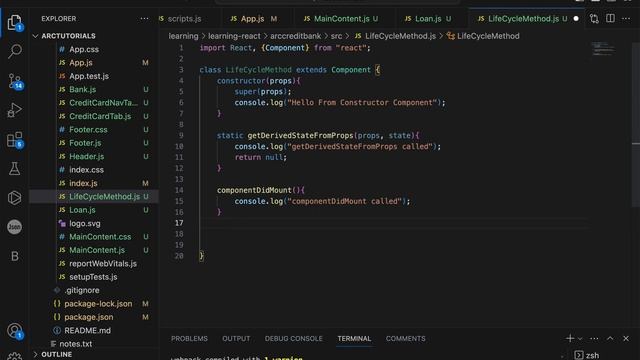640x360 pixels.
Task: Click the JSON extension icon in activity bar
Action: pos(14,227)
